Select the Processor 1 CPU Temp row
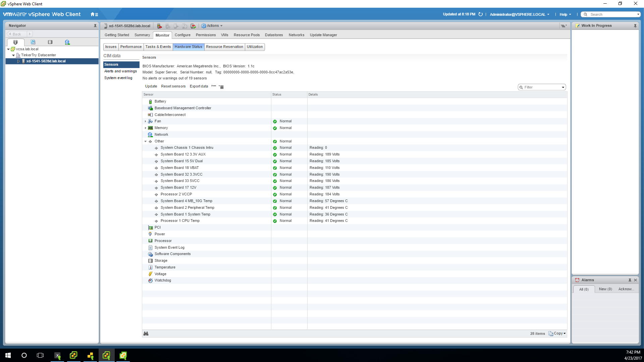This screenshot has height=362, width=644. (x=355, y=221)
